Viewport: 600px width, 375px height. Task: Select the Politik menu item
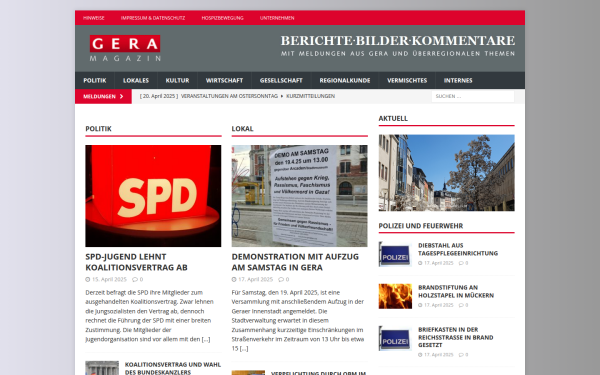[x=95, y=80]
